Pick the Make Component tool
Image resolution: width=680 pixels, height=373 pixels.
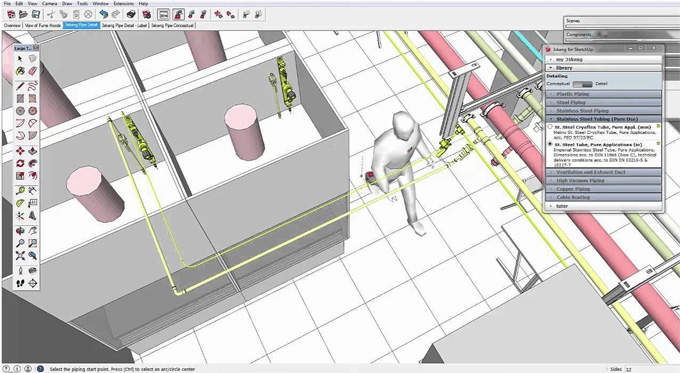pyautogui.click(x=33, y=58)
